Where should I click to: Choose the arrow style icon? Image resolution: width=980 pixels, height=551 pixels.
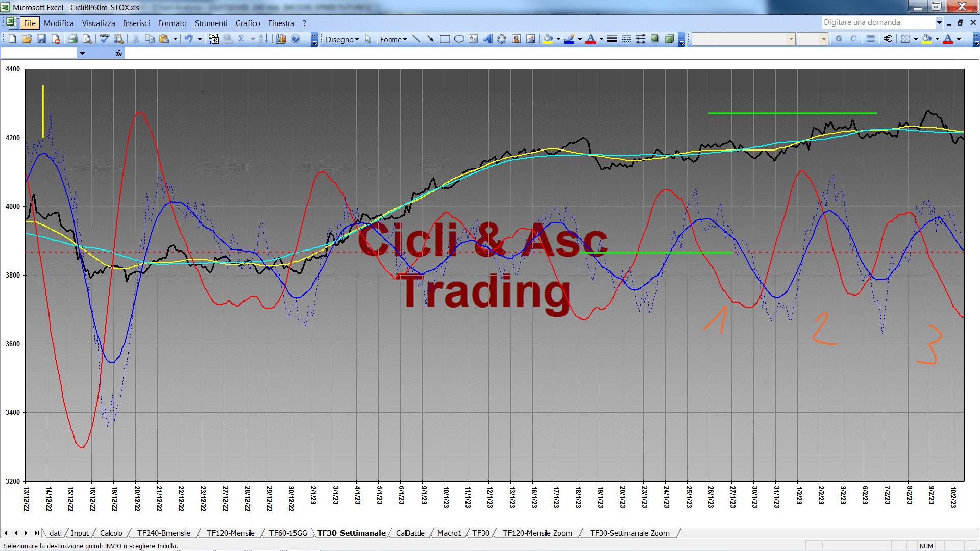(x=641, y=39)
